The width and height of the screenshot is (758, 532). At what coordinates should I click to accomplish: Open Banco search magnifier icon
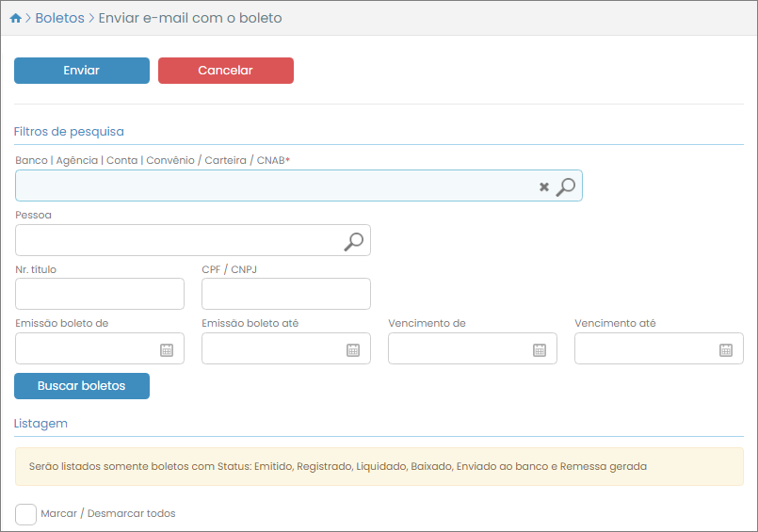coord(565,186)
